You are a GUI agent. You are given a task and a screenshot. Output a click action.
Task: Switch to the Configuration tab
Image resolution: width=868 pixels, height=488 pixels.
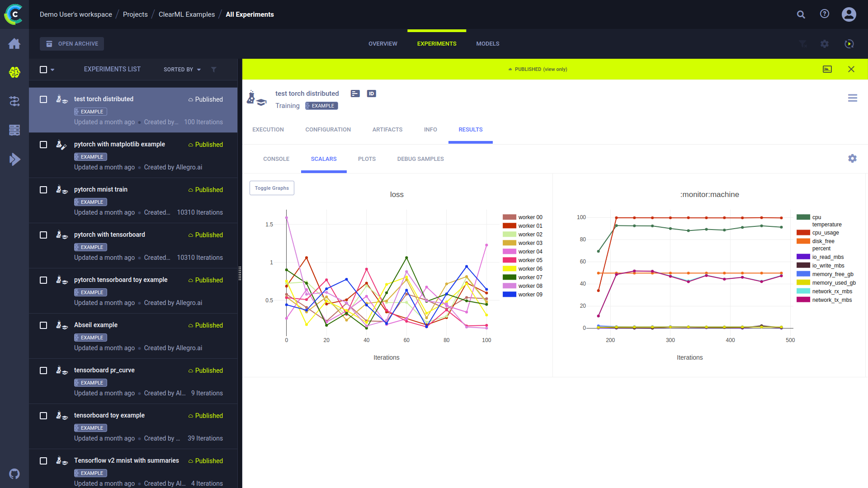tap(328, 130)
